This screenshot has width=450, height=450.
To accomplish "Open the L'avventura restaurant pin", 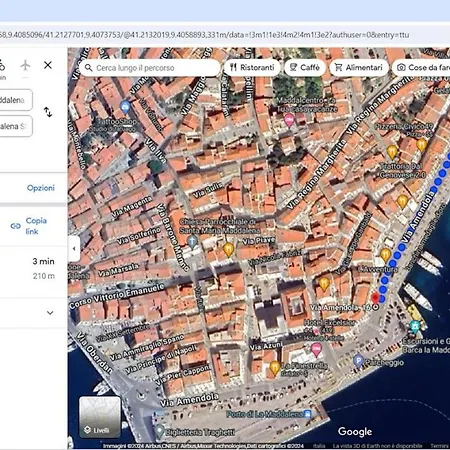I will [x=386, y=255].
